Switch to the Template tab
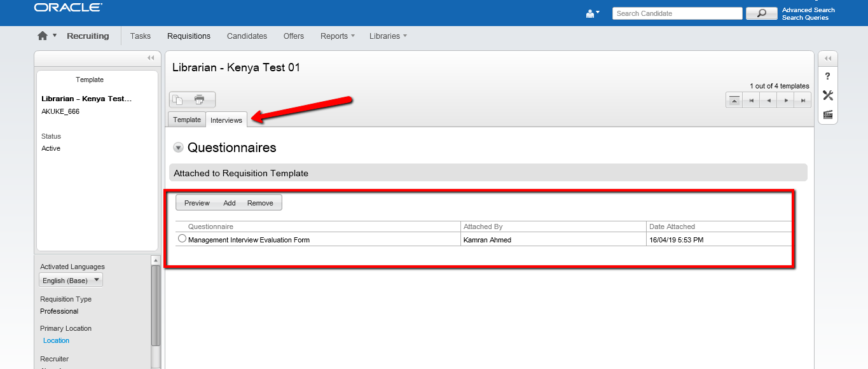The image size is (868, 369). click(x=187, y=120)
